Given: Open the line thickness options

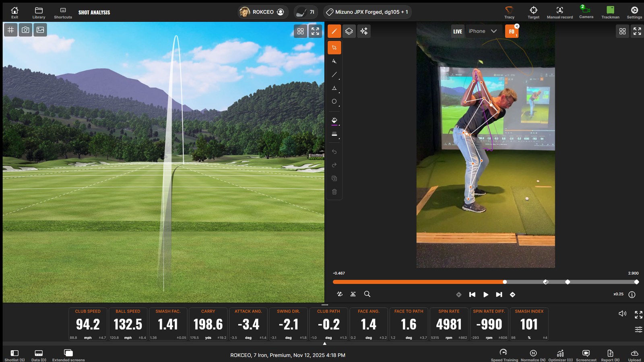Looking at the screenshot, I should 334,134.
